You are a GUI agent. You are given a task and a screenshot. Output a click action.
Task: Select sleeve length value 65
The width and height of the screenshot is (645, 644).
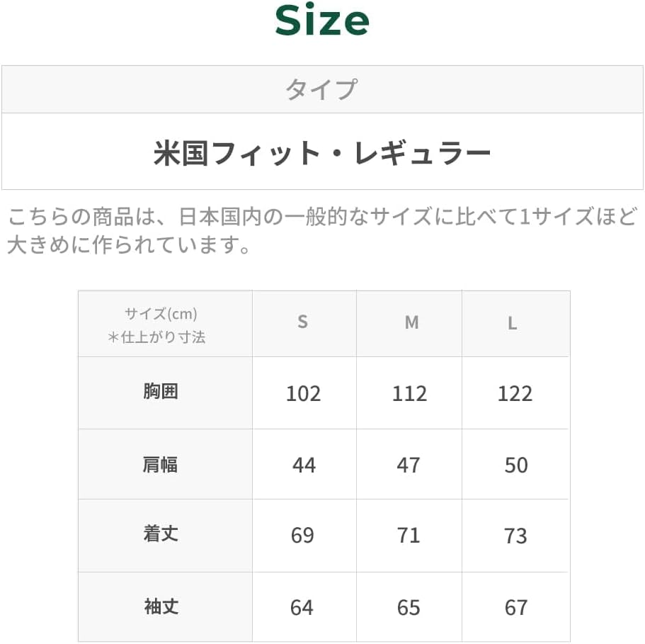[x=409, y=607]
